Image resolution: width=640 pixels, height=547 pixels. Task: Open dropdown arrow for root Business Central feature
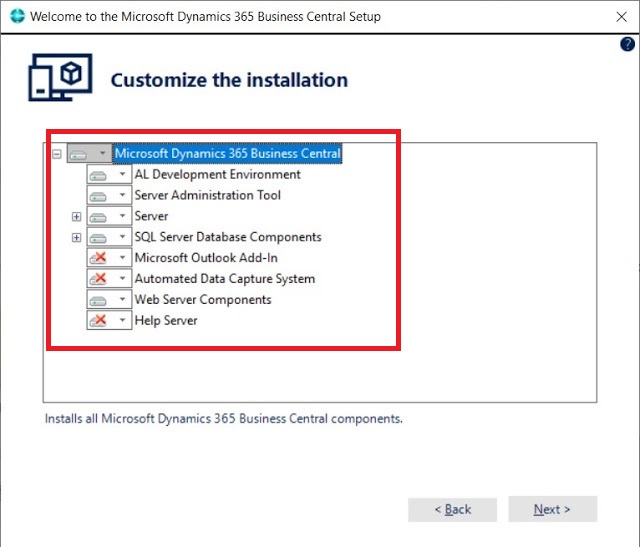(102, 154)
